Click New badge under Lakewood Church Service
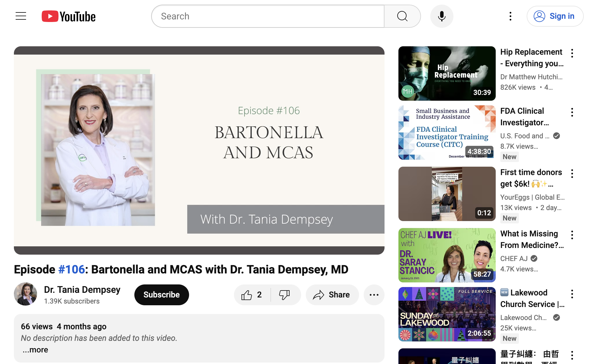Screen dimensions: 593x364 510,339
